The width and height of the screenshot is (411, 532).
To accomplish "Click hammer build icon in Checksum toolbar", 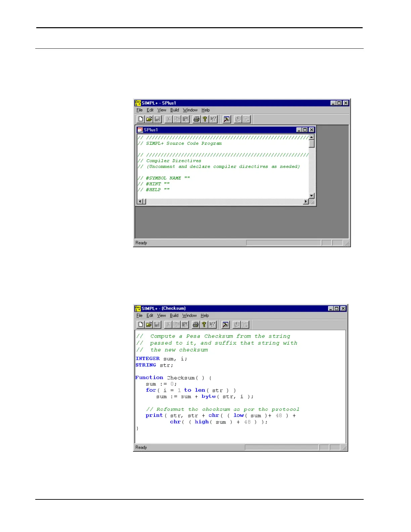I will pyautogui.click(x=226, y=324).
